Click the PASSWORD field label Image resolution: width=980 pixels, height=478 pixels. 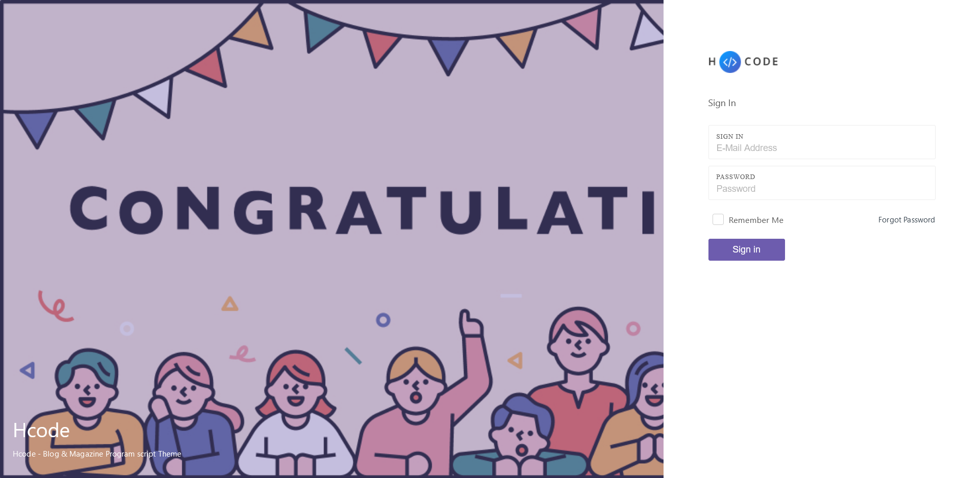tap(736, 177)
